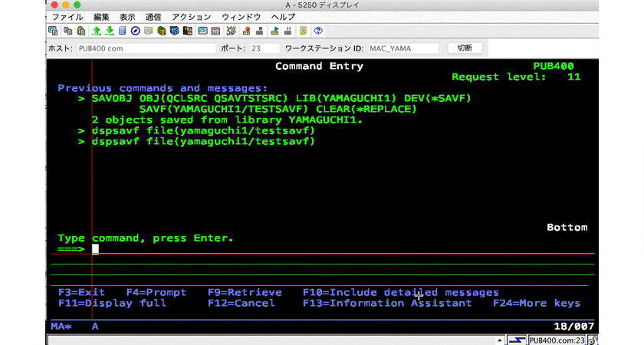Image resolution: width=644 pixels, height=345 pixels.
Task: Click 'Type command, press Enter.' text
Action: point(146,238)
